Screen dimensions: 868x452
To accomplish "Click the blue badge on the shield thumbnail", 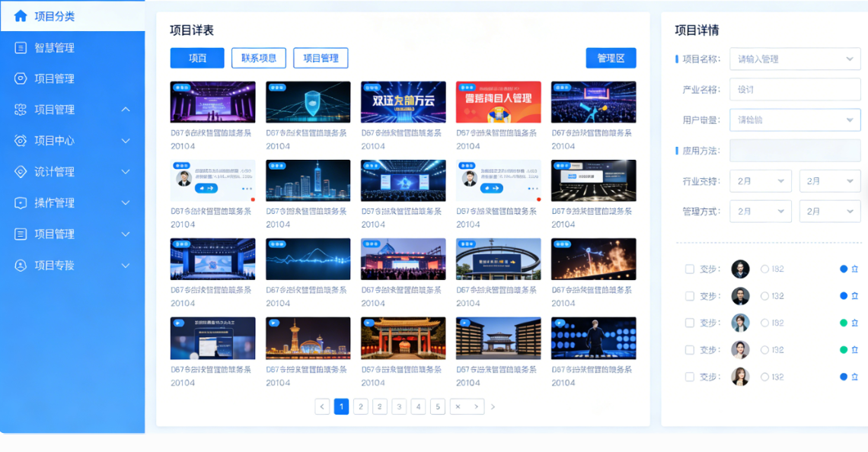I will tap(277, 88).
